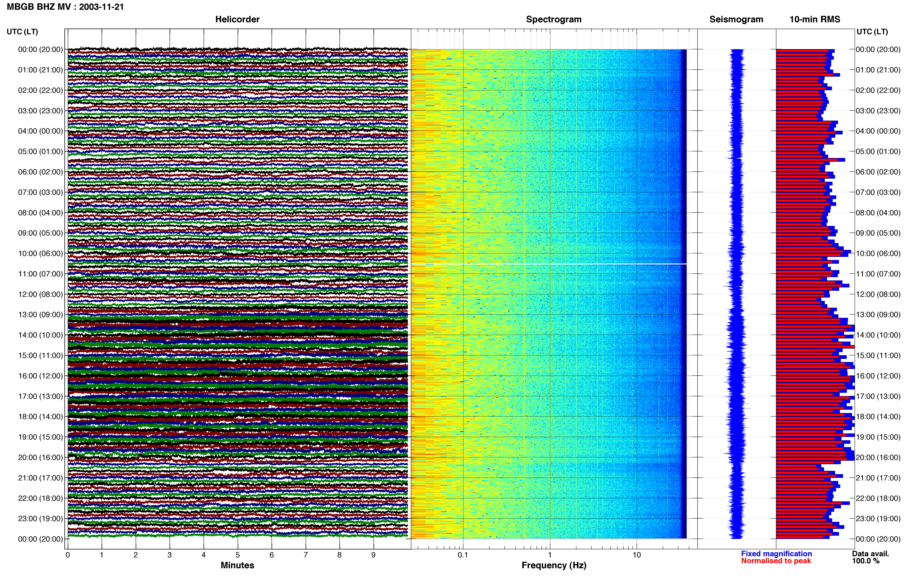
Task: Click 'UTC (LT)' label beside the 10-min RMS panel
Action: [x=872, y=32]
